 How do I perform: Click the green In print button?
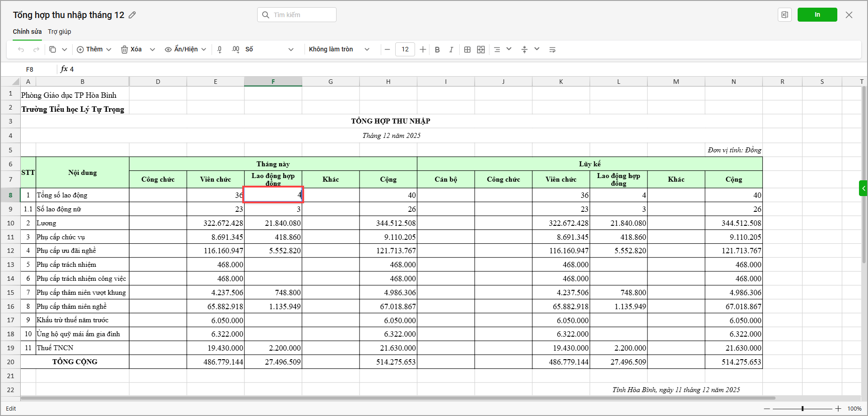[x=817, y=15]
